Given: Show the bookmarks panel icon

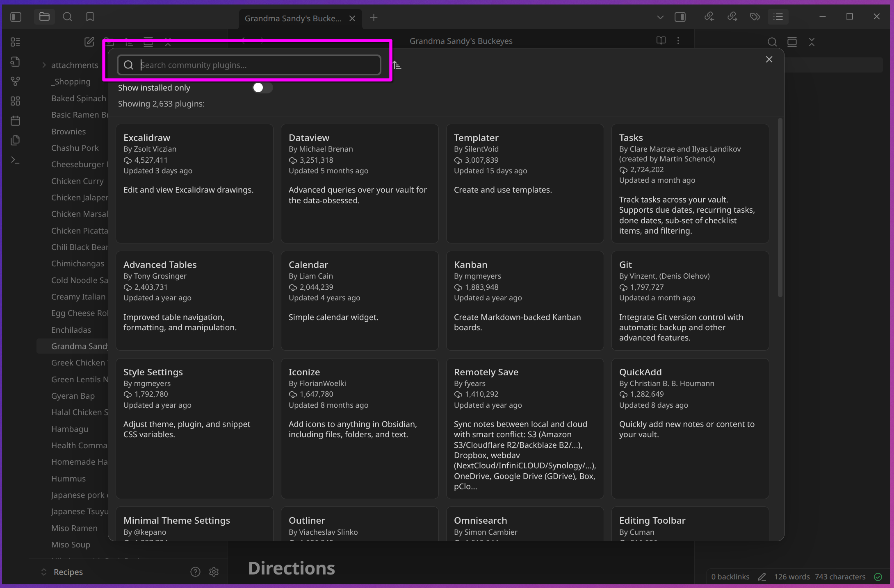Looking at the screenshot, I should pos(90,17).
